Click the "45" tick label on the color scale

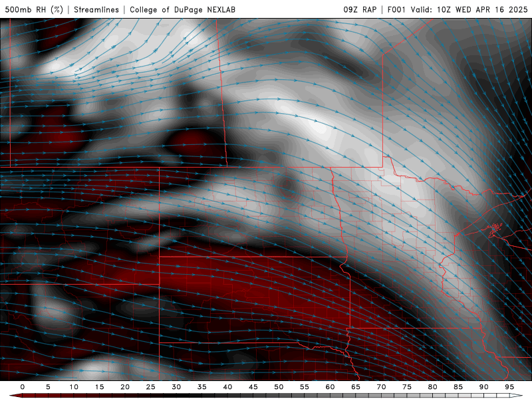point(253,387)
